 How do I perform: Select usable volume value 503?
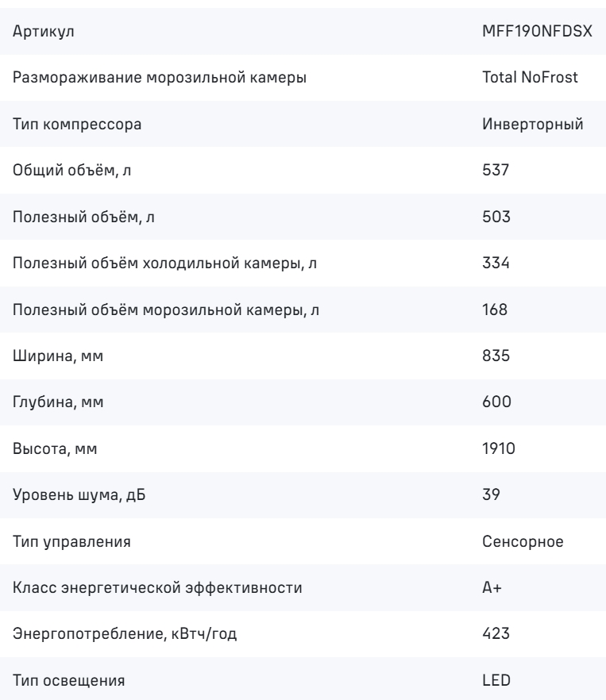pyautogui.click(x=496, y=217)
